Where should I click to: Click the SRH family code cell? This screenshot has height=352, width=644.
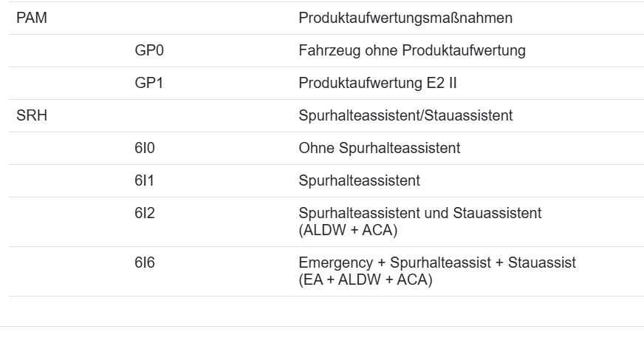(27, 115)
